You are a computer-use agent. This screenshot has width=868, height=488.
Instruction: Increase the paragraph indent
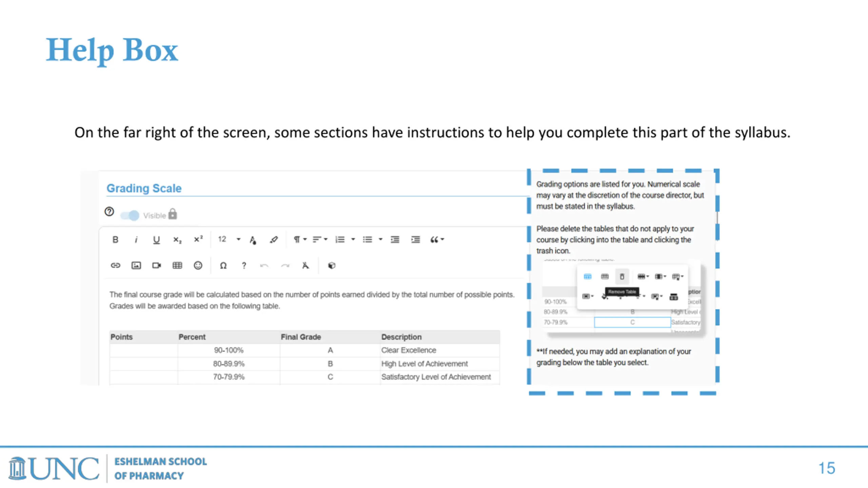(x=415, y=240)
